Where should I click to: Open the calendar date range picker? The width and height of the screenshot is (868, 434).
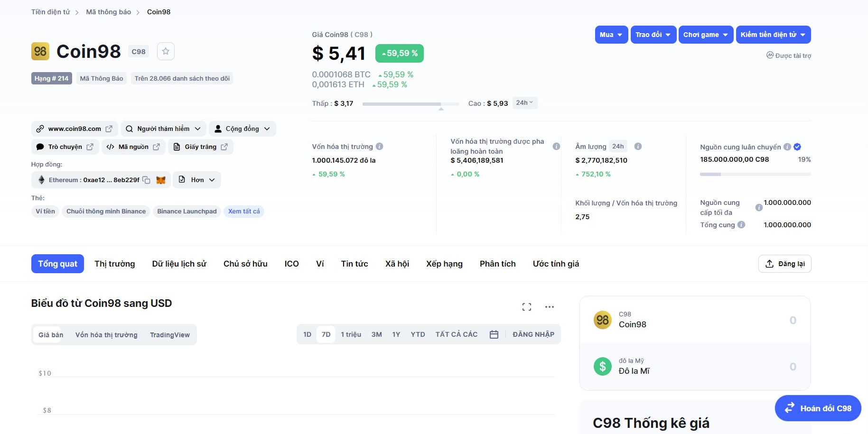494,334
